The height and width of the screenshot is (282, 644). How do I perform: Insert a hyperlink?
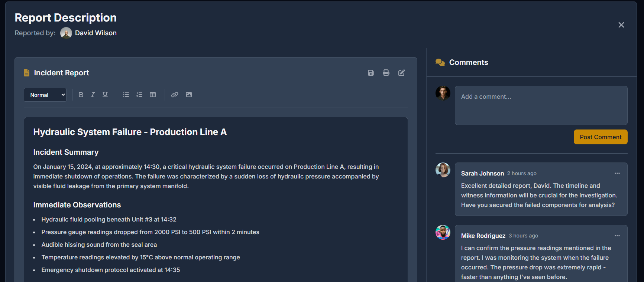[175, 95]
